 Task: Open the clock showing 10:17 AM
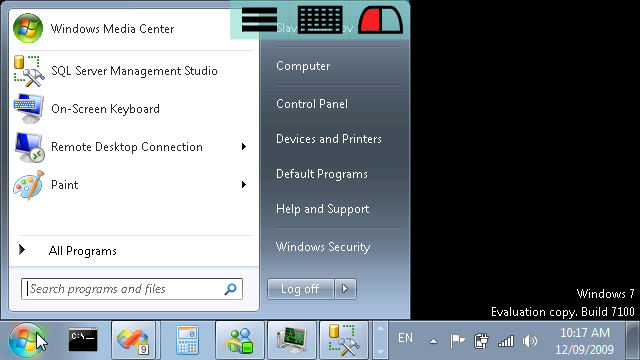(584, 341)
